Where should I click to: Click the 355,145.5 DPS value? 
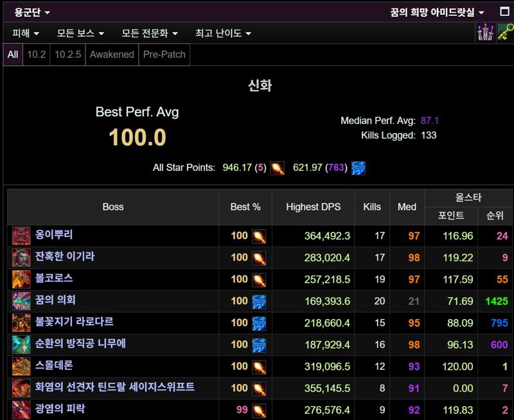point(327,389)
